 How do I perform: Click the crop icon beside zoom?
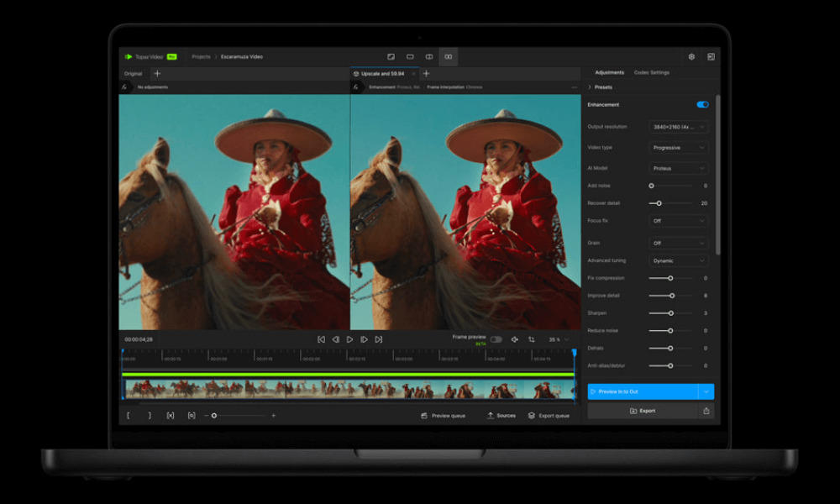click(531, 339)
